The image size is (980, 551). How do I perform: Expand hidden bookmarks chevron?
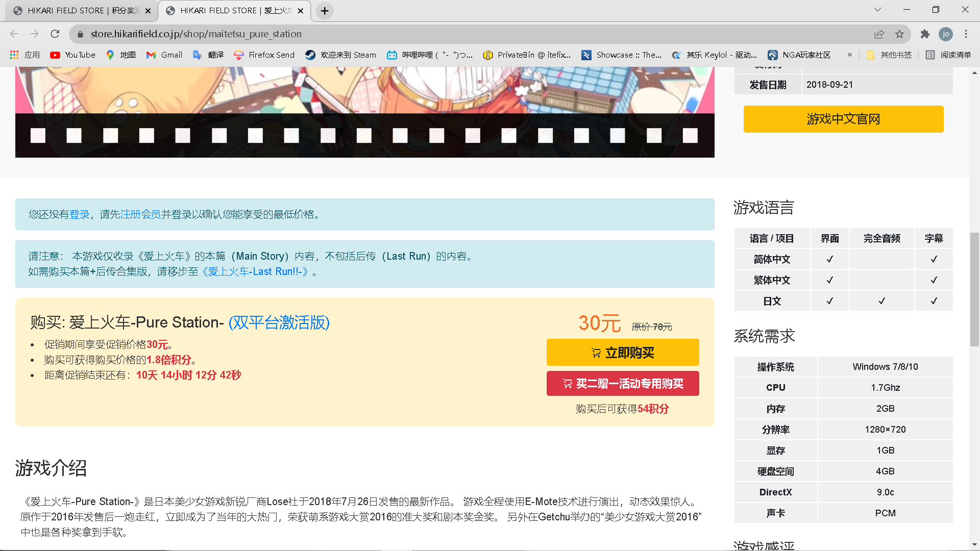pos(850,55)
